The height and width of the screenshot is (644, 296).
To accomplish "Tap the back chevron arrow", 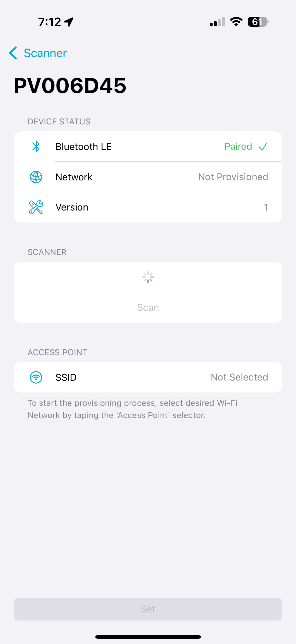I will [x=13, y=53].
